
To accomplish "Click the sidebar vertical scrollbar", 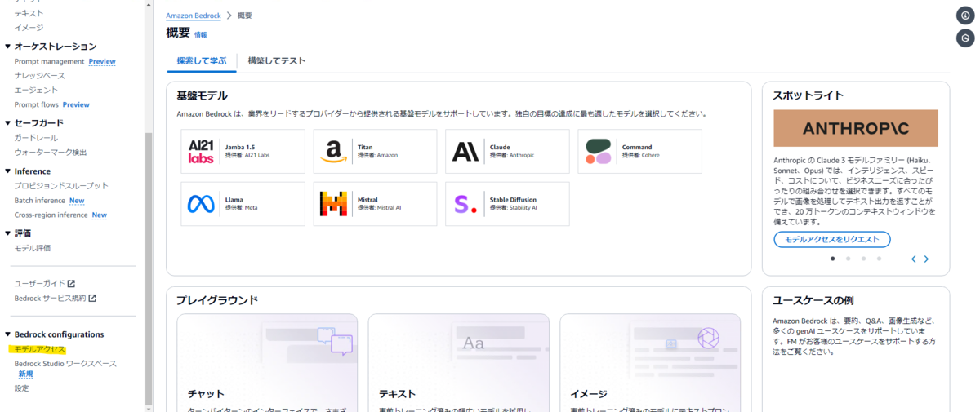I will (x=148, y=268).
